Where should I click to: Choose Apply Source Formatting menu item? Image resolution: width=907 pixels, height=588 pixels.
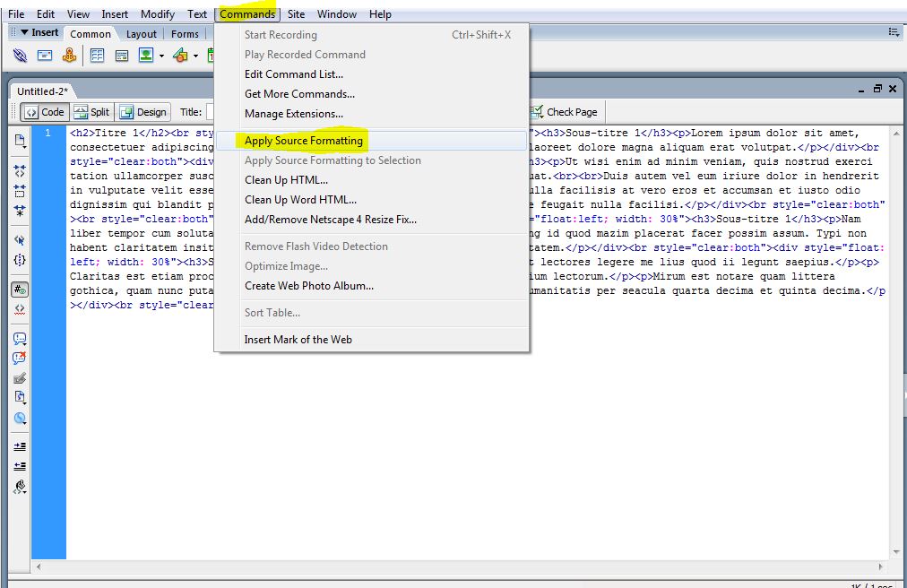click(x=304, y=141)
